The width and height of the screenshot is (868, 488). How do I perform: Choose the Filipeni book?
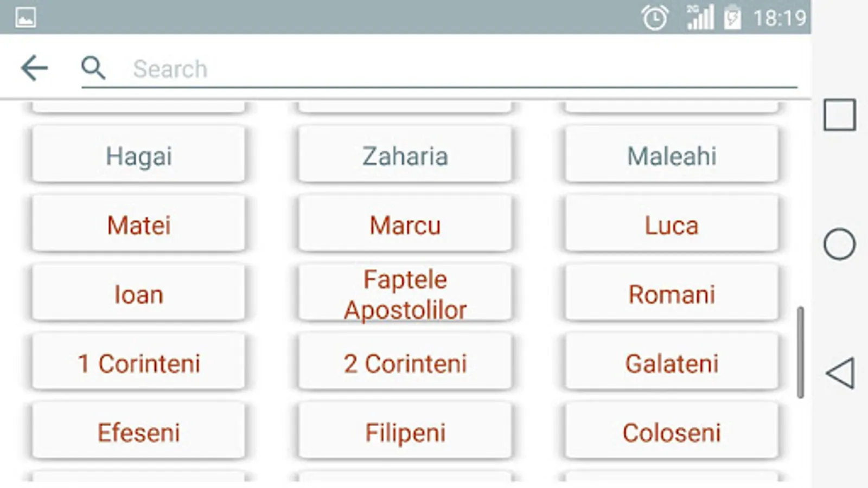pyautogui.click(x=405, y=433)
